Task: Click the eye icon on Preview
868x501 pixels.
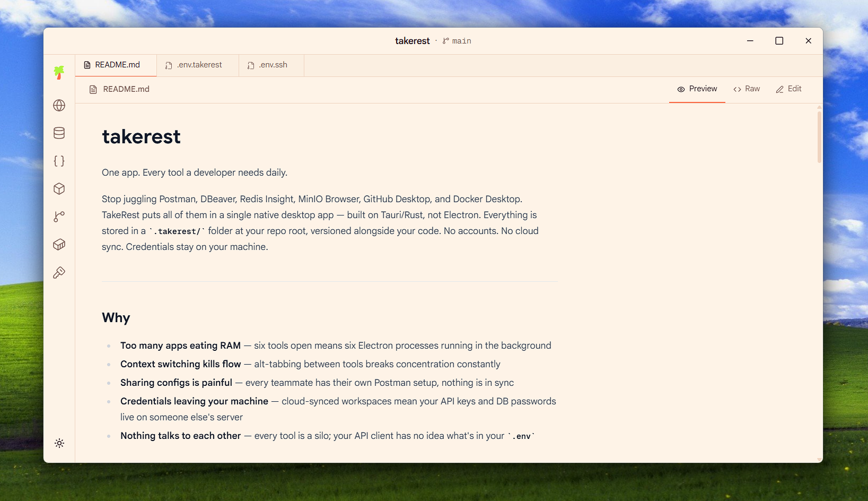Action: tap(681, 90)
